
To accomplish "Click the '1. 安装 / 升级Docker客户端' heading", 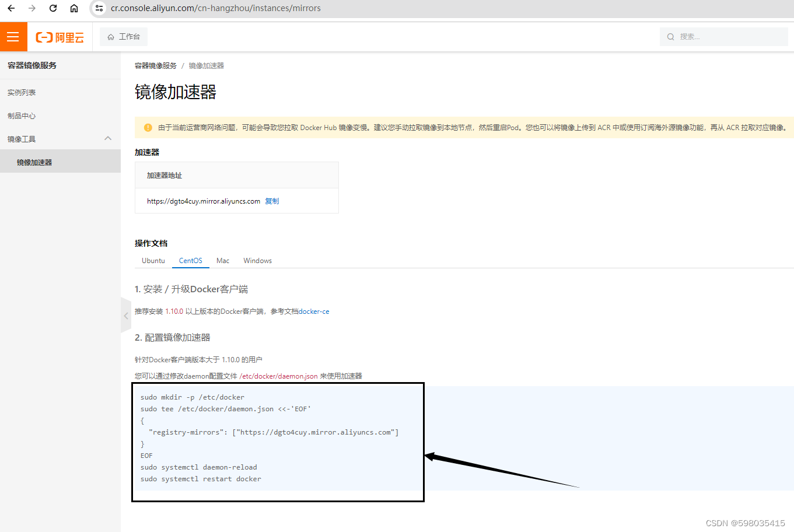I will coord(191,289).
